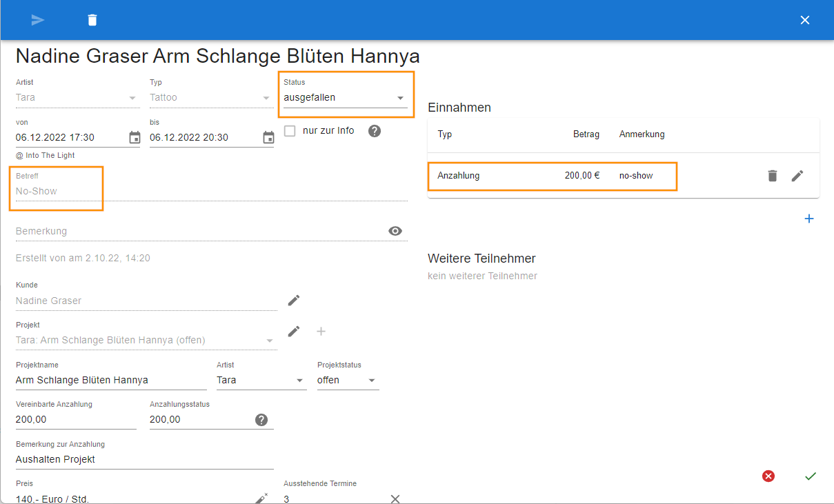This screenshot has width=834, height=504.
Task: Click the 'bis' date-time field
Action: 205,138
